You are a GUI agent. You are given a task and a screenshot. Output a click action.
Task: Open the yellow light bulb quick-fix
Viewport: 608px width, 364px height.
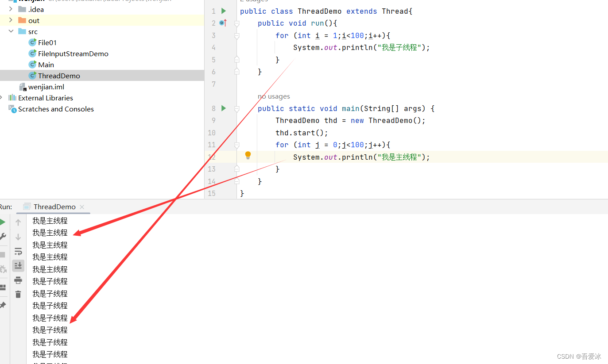[248, 155]
